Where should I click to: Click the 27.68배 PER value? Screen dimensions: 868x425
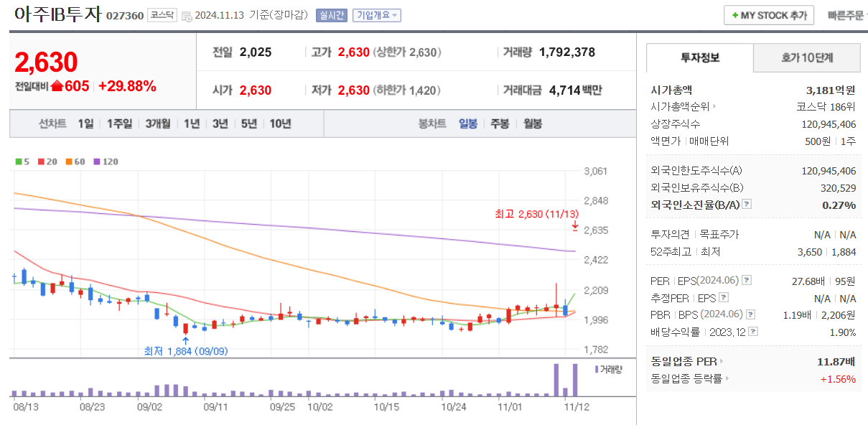tap(809, 281)
